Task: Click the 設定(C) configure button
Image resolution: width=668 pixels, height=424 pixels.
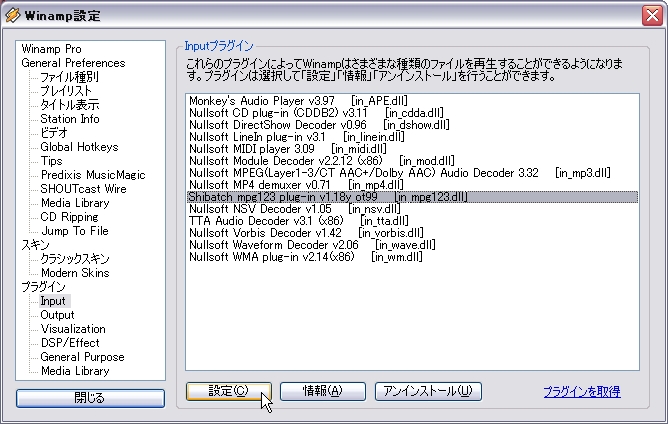Action: tap(228, 391)
